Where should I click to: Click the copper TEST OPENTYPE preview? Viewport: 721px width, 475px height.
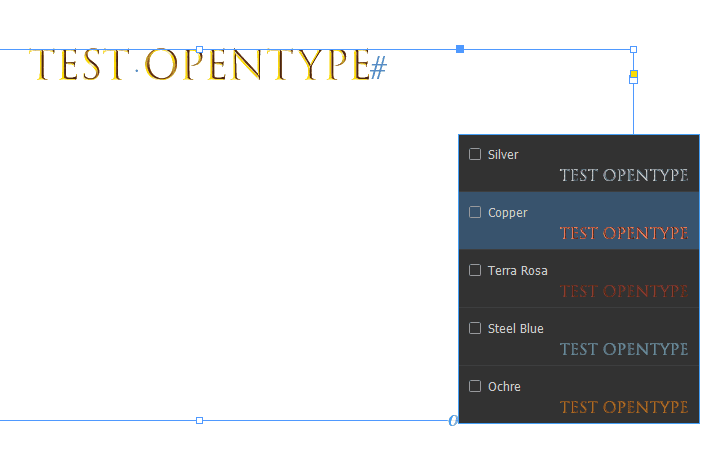pyautogui.click(x=624, y=233)
